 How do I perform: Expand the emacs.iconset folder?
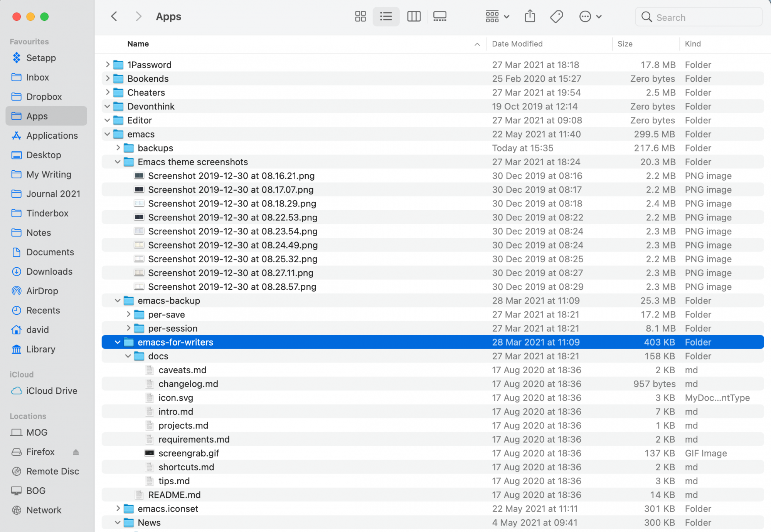click(118, 509)
